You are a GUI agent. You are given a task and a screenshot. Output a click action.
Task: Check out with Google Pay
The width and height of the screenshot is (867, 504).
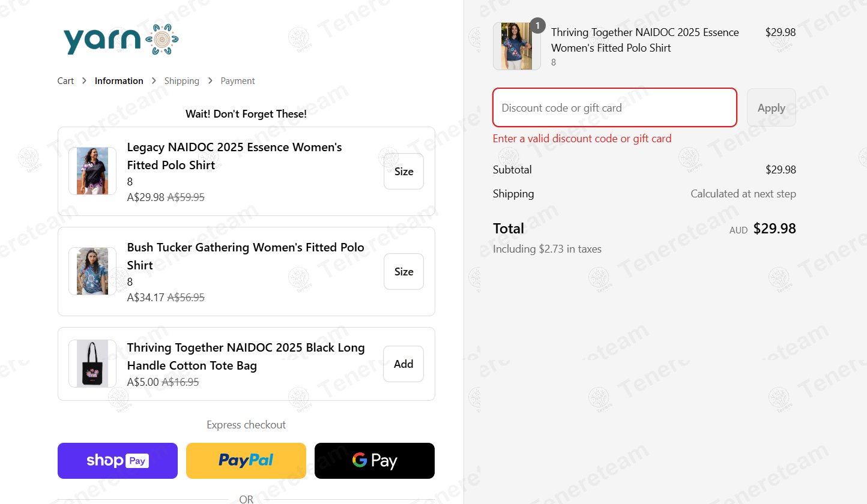point(375,461)
